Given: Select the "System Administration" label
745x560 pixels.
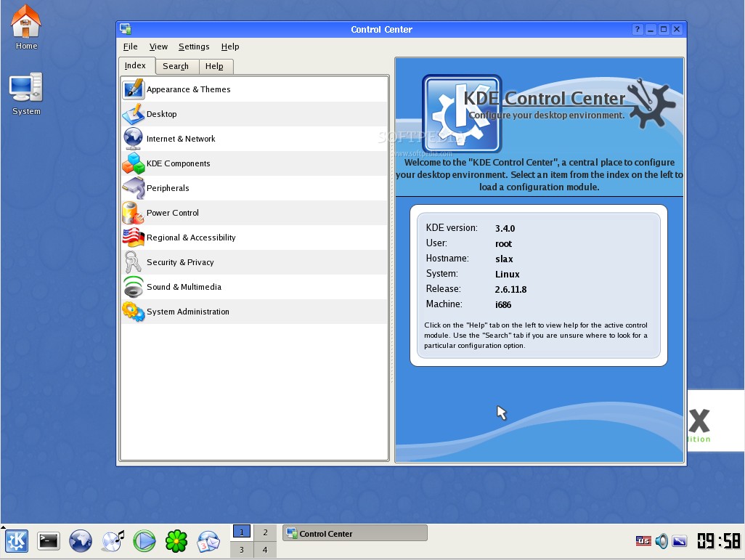Looking at the screenshot, I should [x=187, y=312].
